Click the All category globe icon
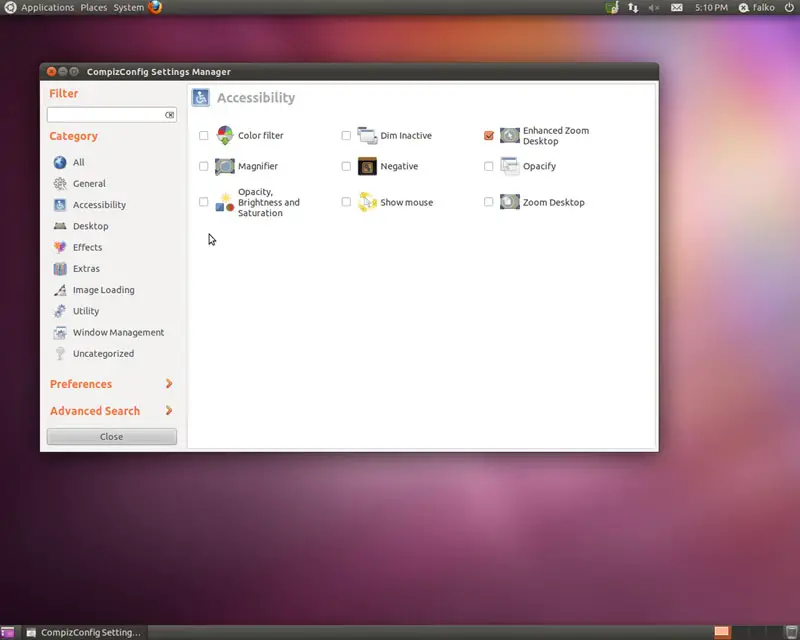800x640 pixels. point(60,162)
